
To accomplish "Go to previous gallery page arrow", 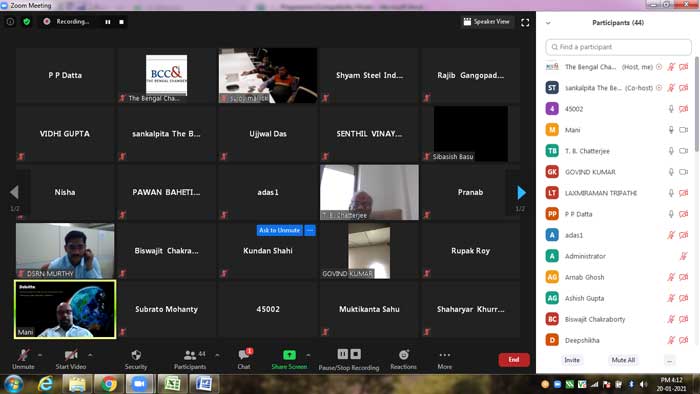I will 14,193.
